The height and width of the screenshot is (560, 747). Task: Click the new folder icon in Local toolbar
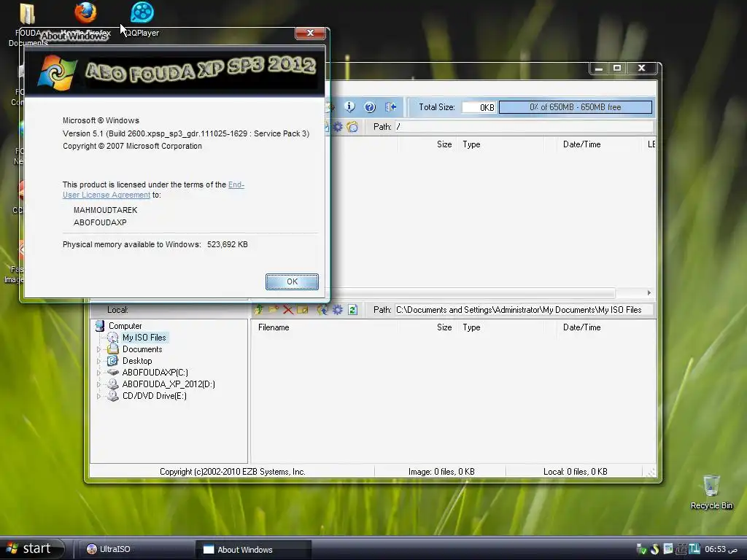[274, 310]
